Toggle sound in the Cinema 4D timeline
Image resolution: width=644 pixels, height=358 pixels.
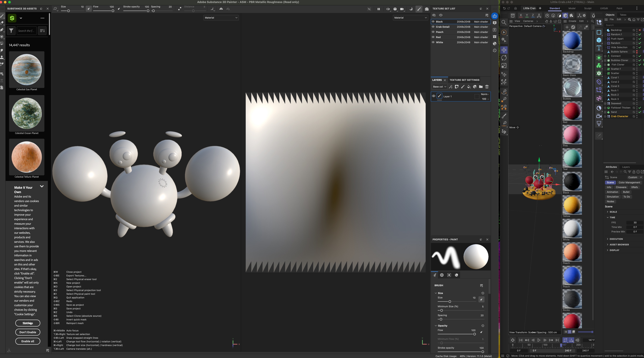point(577,340)
